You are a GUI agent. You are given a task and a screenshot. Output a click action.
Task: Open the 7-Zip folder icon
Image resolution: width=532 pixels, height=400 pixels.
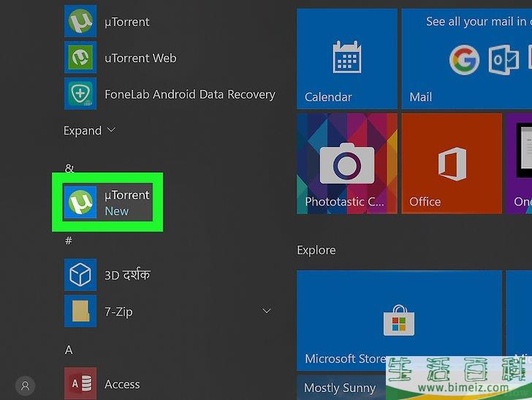tap(80, 311)
